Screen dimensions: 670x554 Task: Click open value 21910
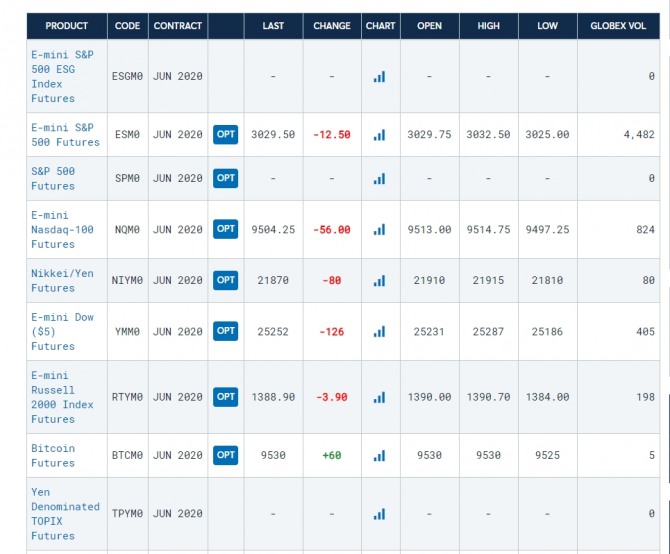pyautogui.click(x=429, y=281)
